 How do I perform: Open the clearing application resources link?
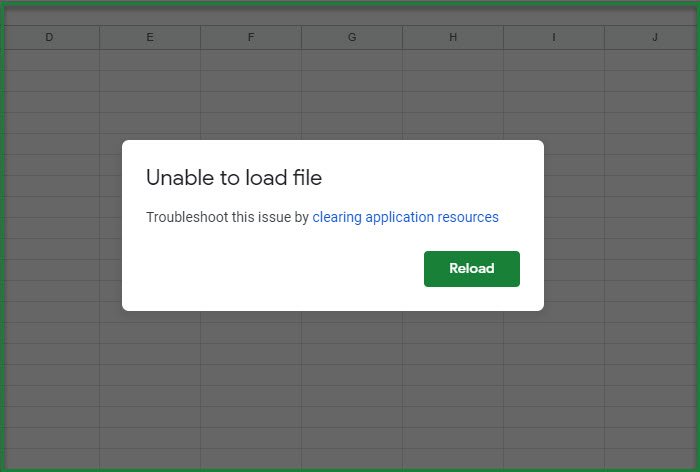click(x=405, y=217)
